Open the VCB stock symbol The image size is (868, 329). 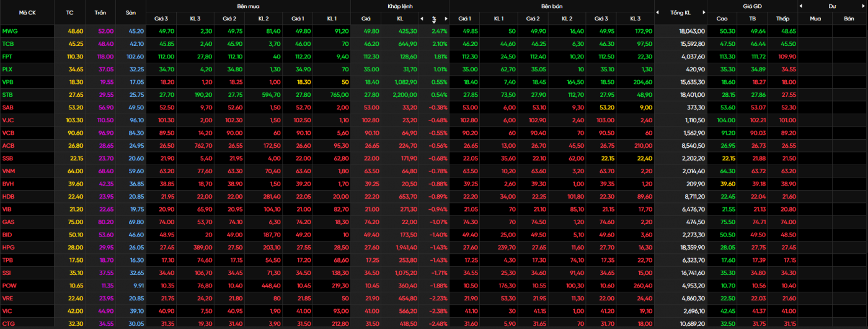(x=8, y=133)
